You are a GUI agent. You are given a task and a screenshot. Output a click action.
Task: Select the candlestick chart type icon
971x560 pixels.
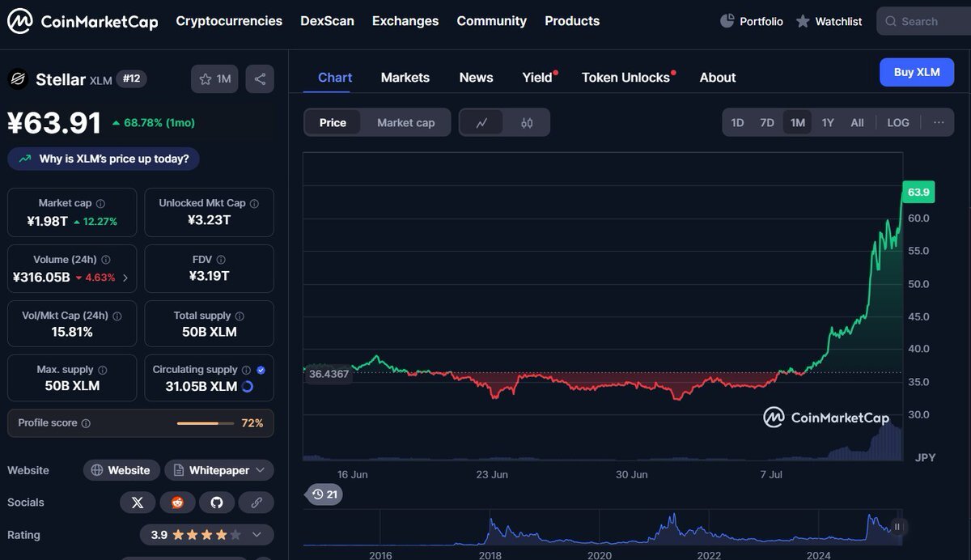[x=527, y=123]
